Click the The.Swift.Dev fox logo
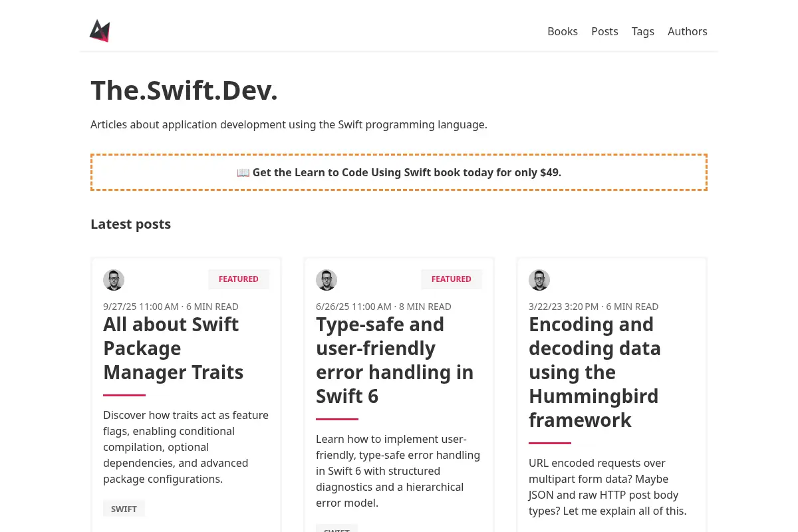 100,31
